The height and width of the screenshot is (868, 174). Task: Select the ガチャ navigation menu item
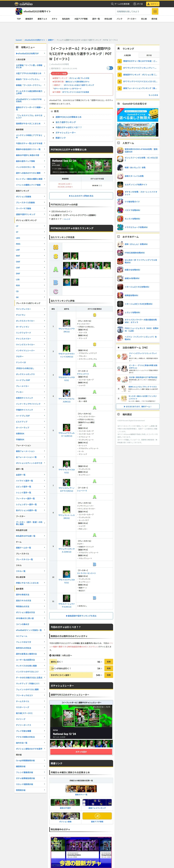(54, 19)
